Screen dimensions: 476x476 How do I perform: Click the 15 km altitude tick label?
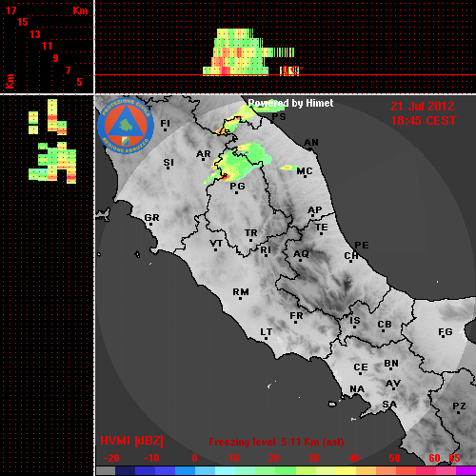[23, 22]
